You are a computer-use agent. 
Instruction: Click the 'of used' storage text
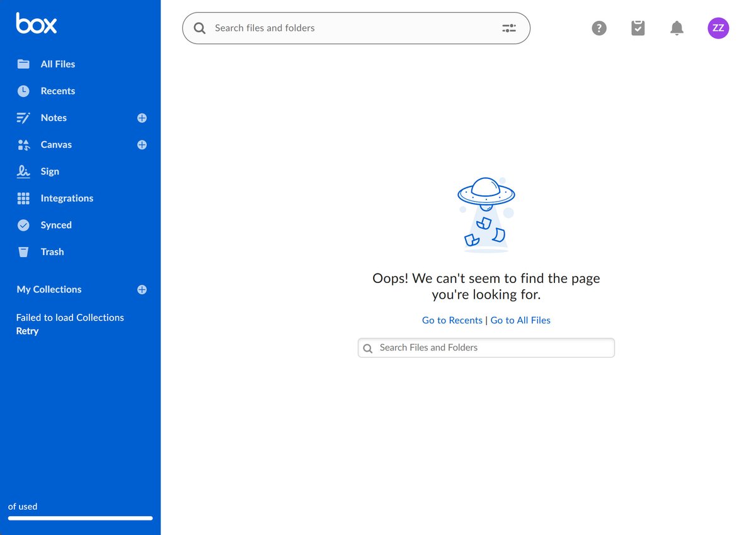coord(23,507)
